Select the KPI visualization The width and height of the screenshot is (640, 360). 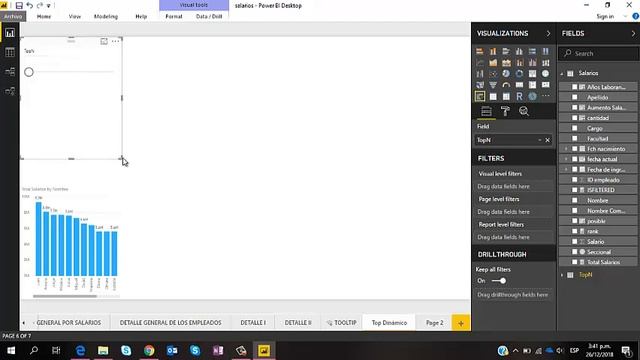(545, 85)
